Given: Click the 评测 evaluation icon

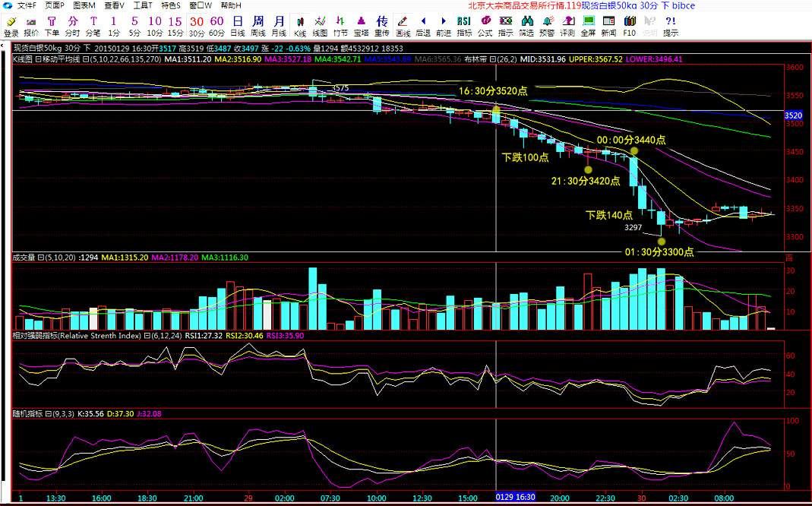Looking at the screenshot, I should click(567, 27).
